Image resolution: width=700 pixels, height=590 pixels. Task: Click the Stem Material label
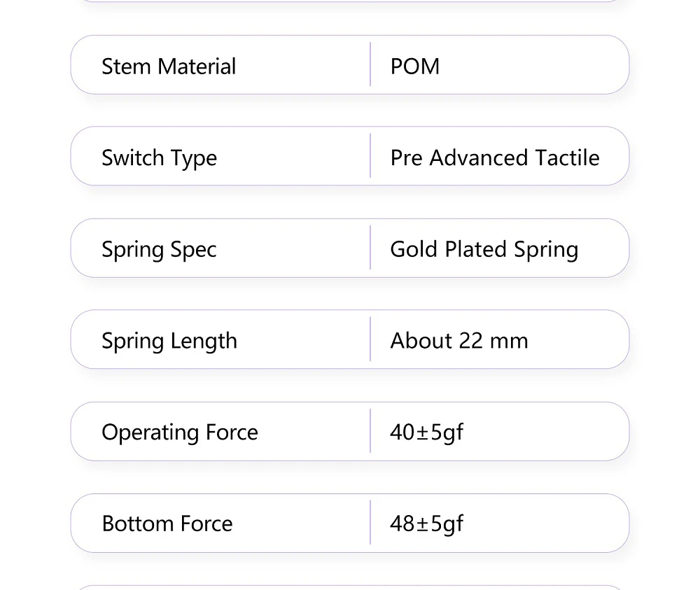click(169, 66)
